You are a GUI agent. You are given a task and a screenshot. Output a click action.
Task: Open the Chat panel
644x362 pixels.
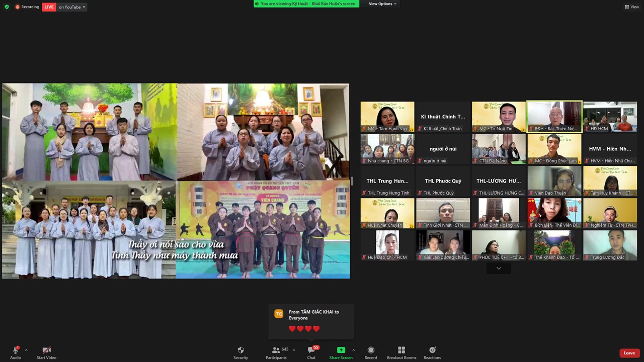click(x=312, y=353)
